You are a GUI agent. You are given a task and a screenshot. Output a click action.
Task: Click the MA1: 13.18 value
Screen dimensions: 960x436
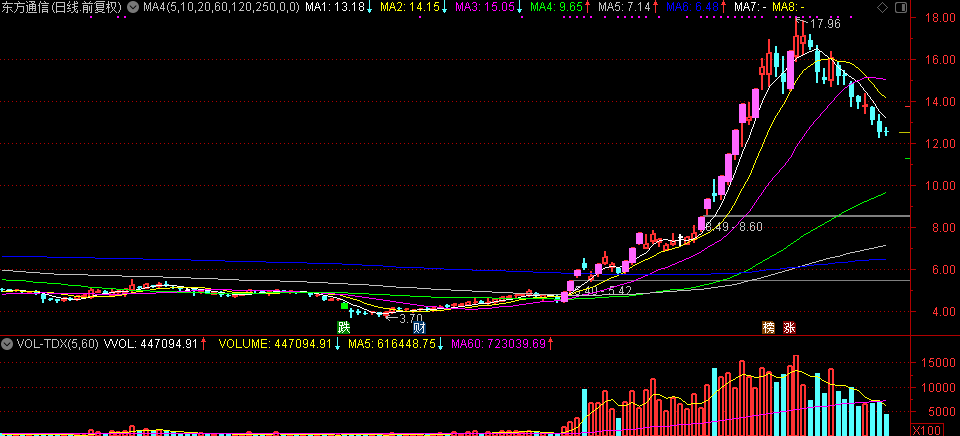(x=335, y=7)
